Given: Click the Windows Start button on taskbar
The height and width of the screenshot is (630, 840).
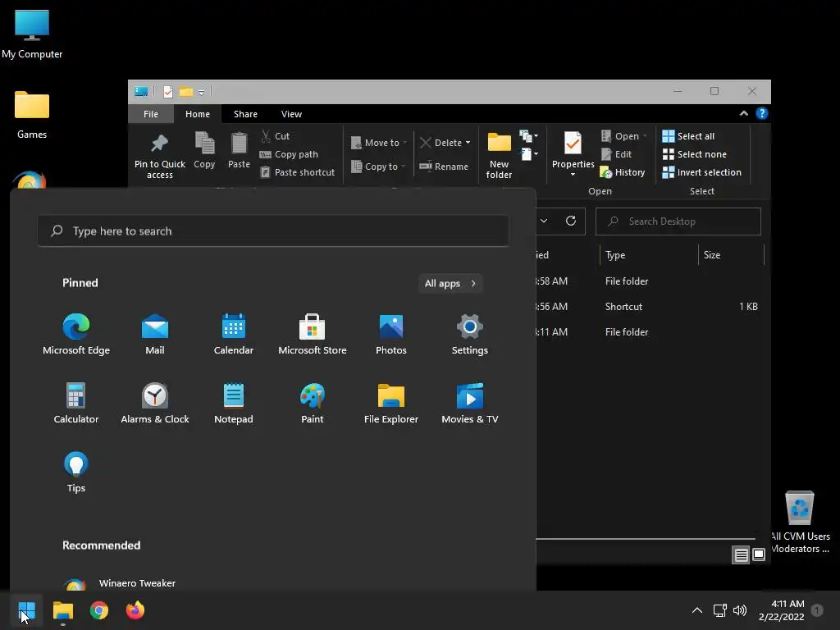Looking at the screenshot, I should click(27, 610).
